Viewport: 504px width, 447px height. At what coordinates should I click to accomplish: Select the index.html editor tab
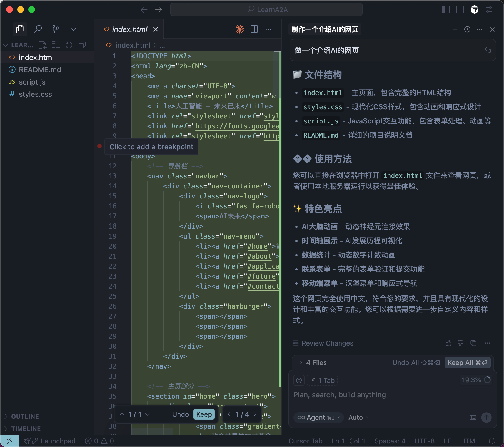click(129, 29)
